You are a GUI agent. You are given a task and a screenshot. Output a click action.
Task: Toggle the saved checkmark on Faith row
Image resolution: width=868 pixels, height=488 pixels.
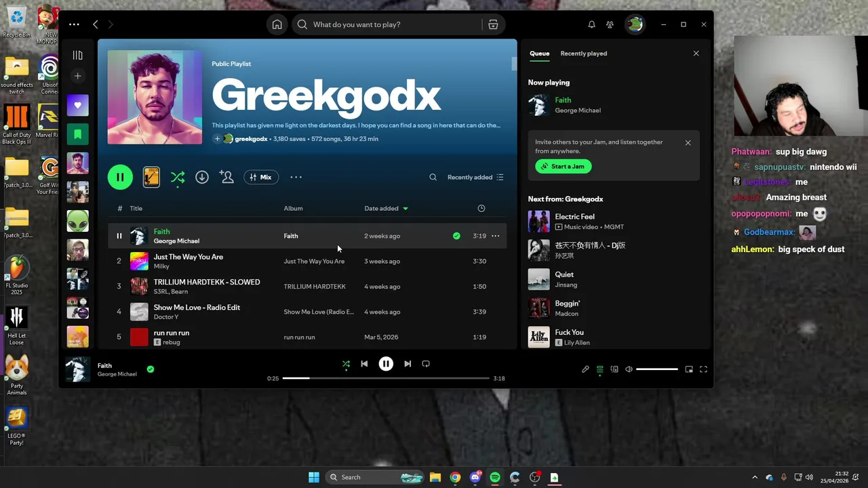coord(456,236)
